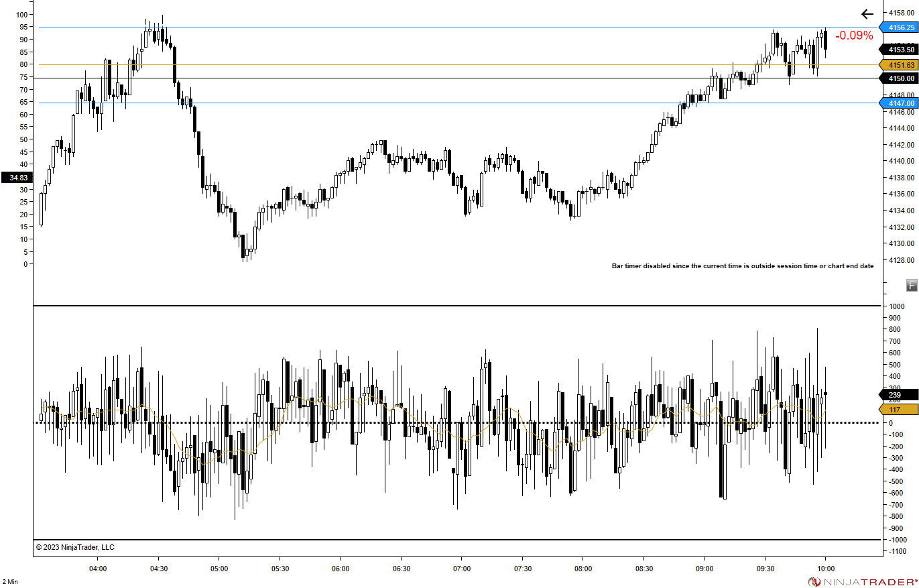Click the -1100 label on the indicator scale

[898, 551]
